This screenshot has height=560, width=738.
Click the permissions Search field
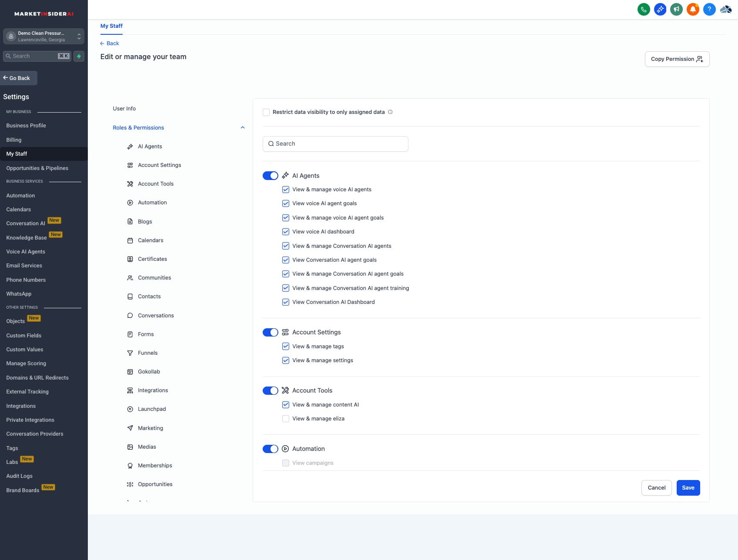335,144
